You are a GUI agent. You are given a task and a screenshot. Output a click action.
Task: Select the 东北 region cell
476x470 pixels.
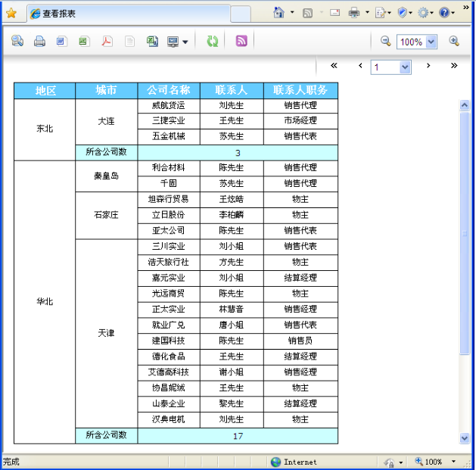(x=45, y=129)
